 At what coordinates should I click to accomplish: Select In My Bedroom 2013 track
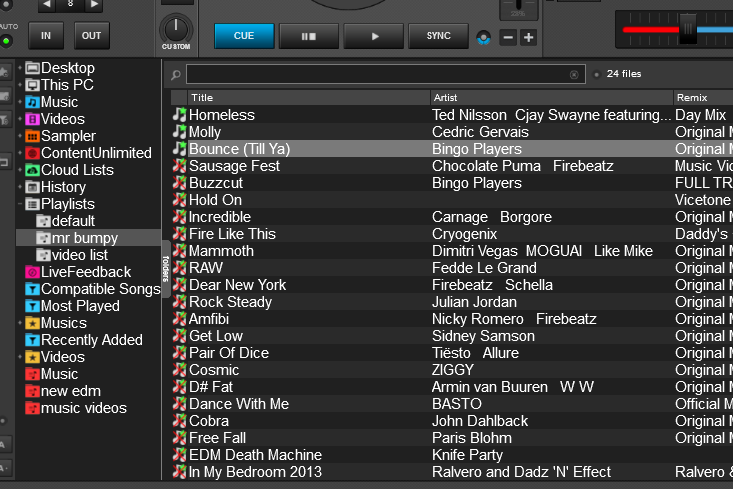pos(452,472)
